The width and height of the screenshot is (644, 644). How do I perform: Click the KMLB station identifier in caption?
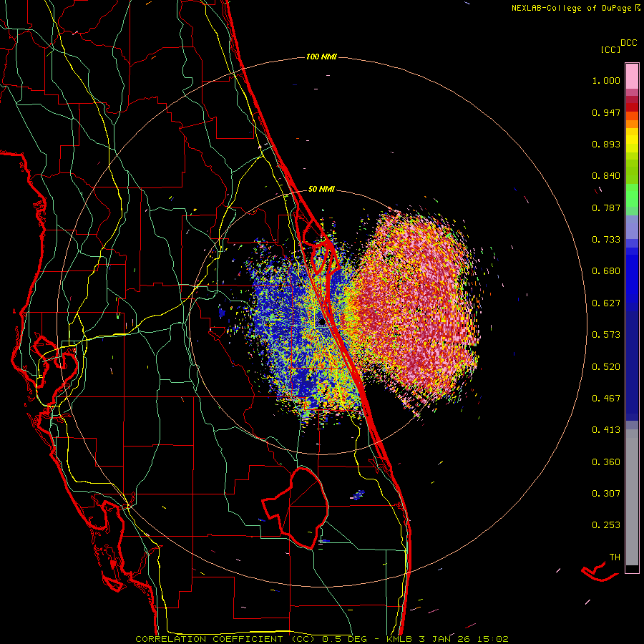click(399, 639)
